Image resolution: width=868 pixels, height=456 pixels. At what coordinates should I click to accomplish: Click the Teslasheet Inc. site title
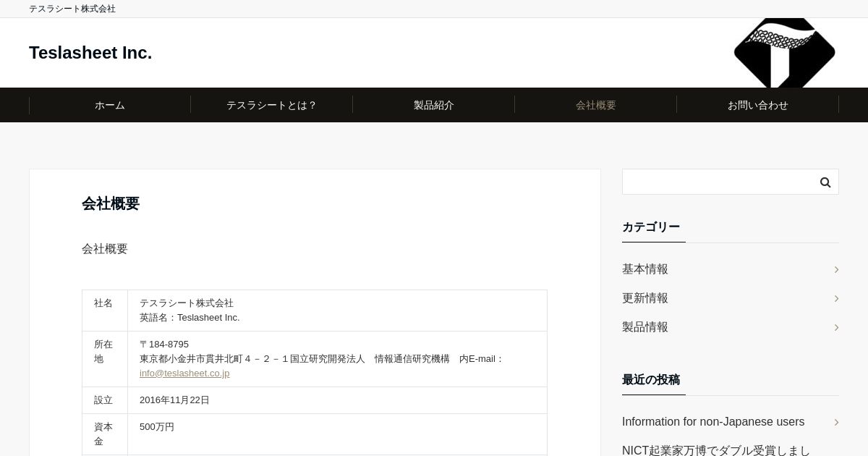click(x=90, y=53)
